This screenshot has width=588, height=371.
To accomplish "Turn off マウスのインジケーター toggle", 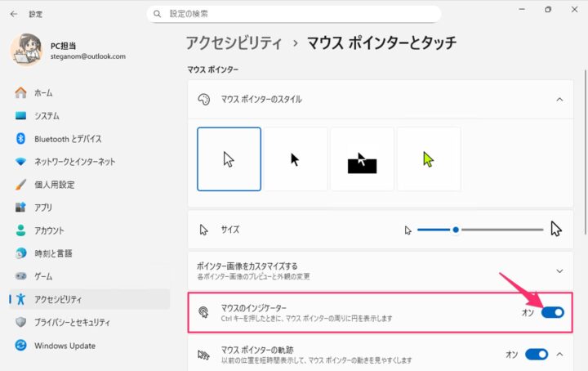I will (552, 312).
